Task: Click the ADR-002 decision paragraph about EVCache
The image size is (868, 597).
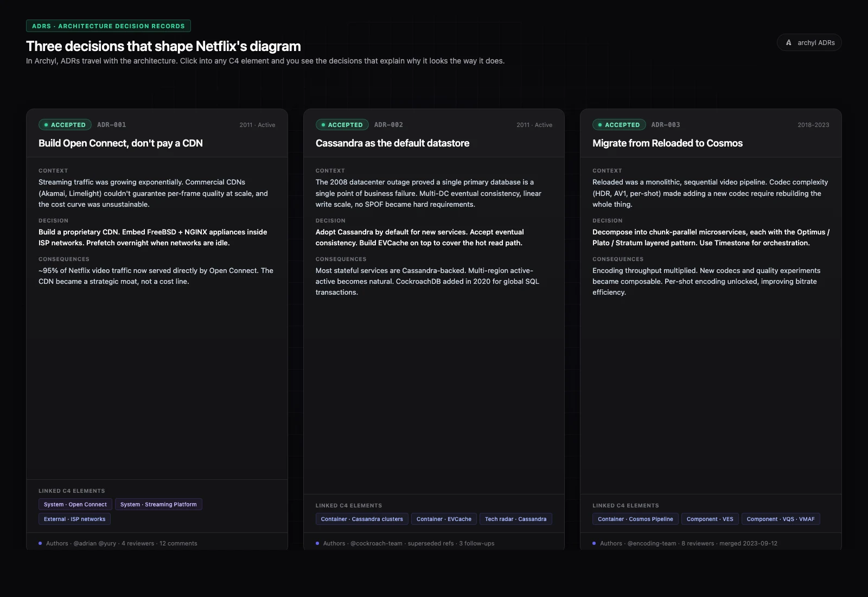Action: click(419, 237)
